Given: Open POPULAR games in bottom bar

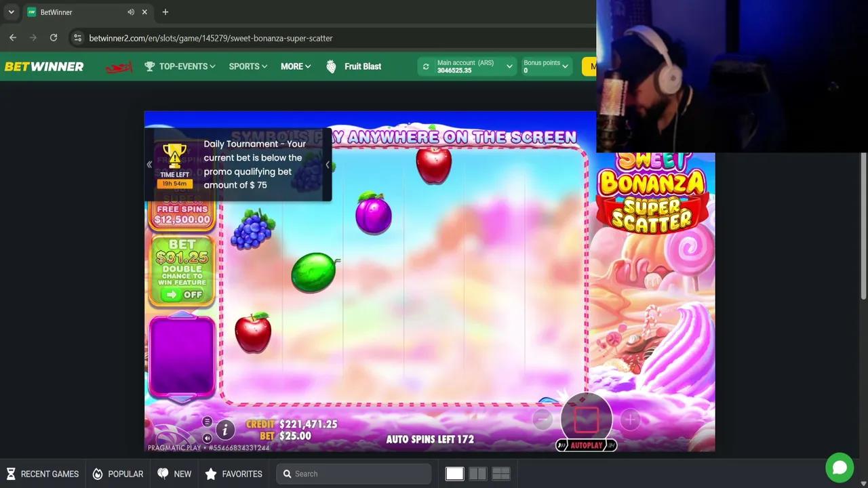Looking at the screenshot, I should (x=117, y=474).
